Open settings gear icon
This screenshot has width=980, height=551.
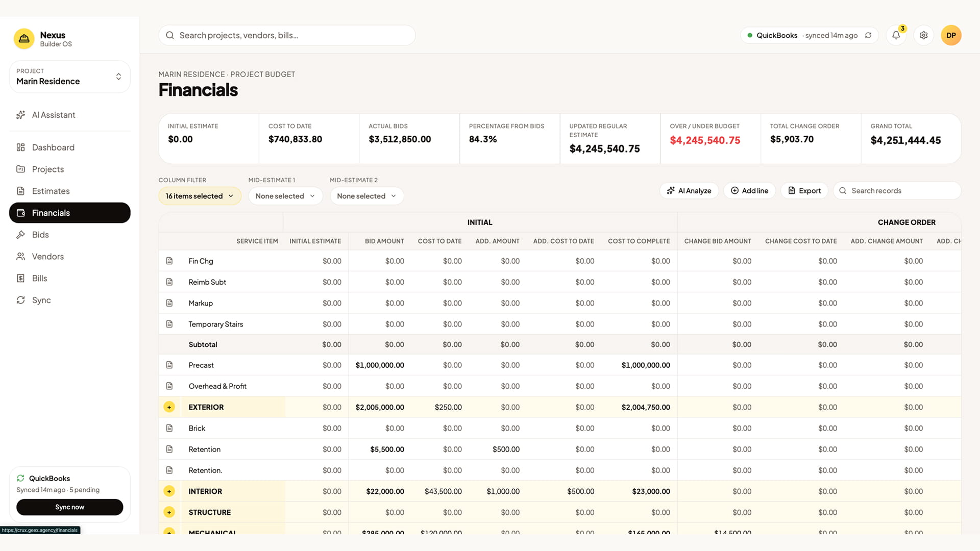click(923, 35)
